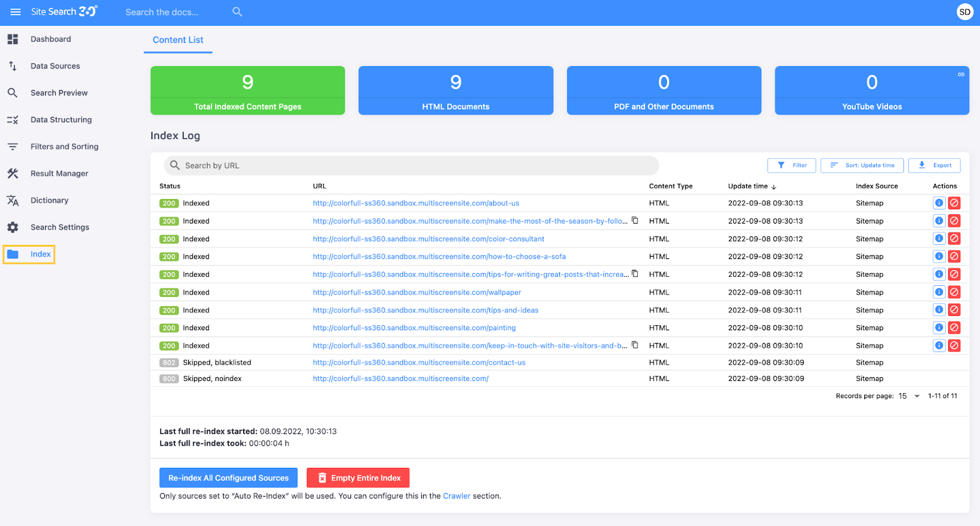Show info for the about-us row

pyautogui.click(x=939, y=203)
